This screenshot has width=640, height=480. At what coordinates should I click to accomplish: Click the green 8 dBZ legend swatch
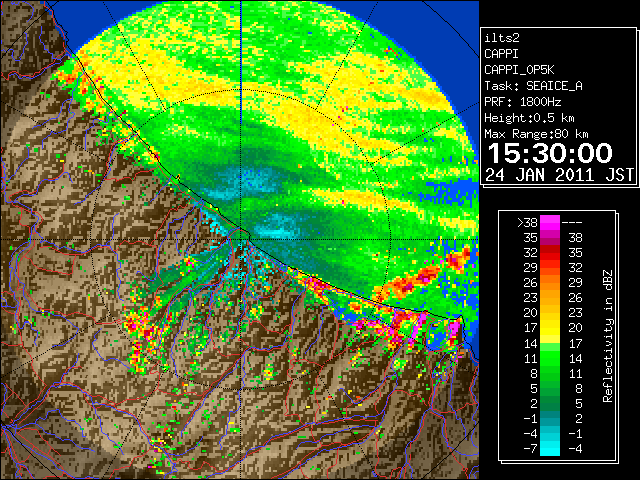click(550, 373)
